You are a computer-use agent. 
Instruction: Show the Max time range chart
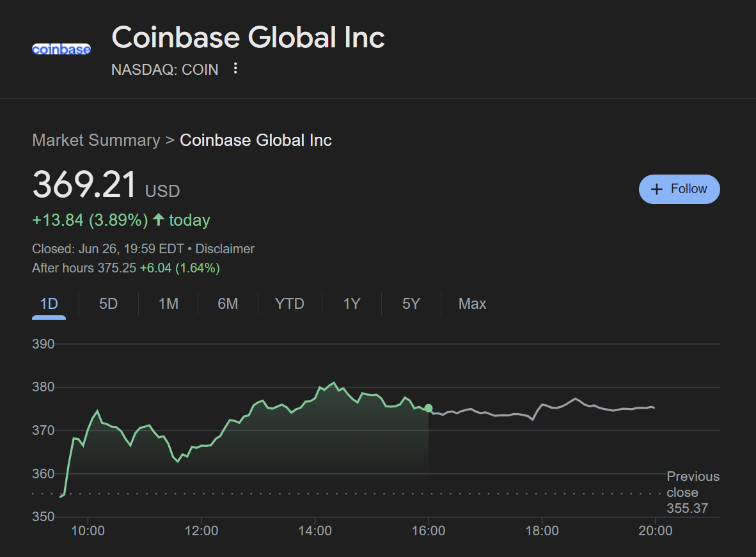pos(472,304)
